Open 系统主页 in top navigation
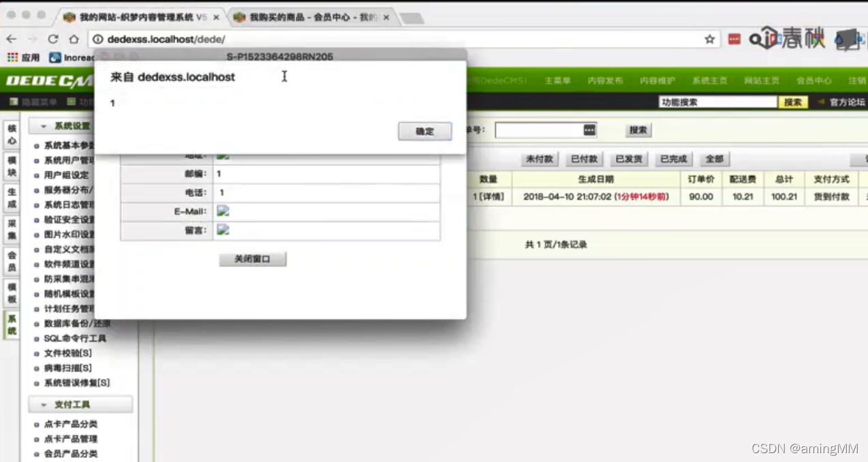Viewport: 868px width, 462px height. click(x=709, y=80)
